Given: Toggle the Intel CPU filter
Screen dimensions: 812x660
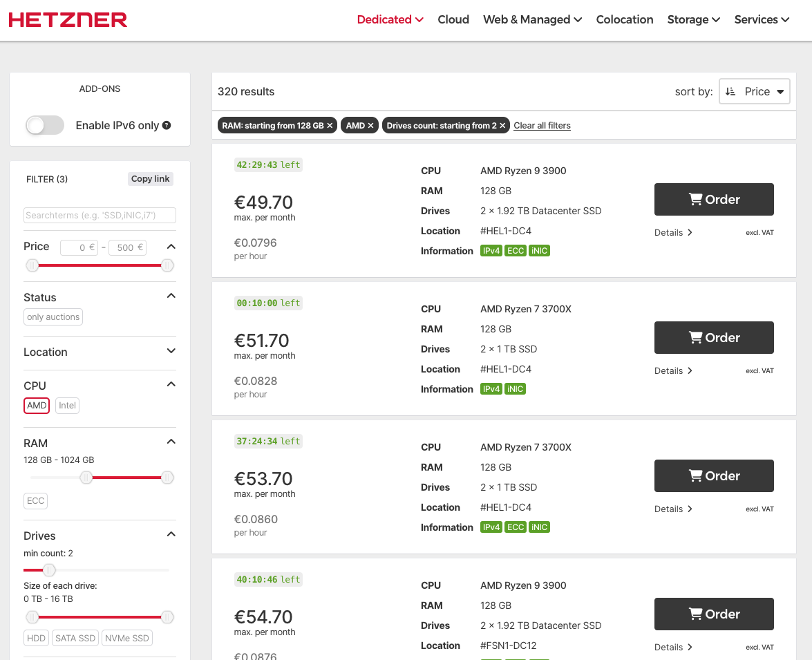Looking at the screenshot, I should 67,406.
